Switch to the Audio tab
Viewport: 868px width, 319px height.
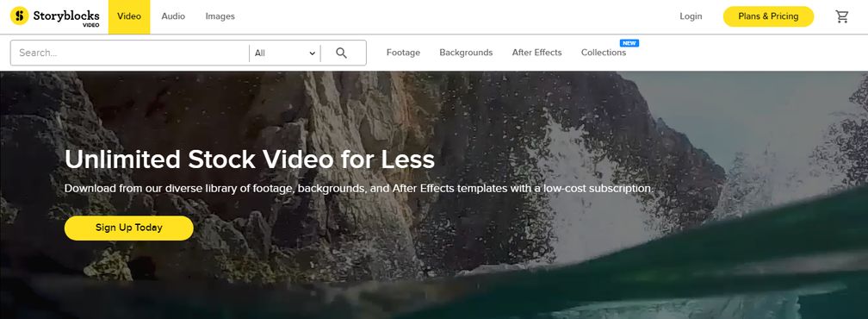(173, 16)
